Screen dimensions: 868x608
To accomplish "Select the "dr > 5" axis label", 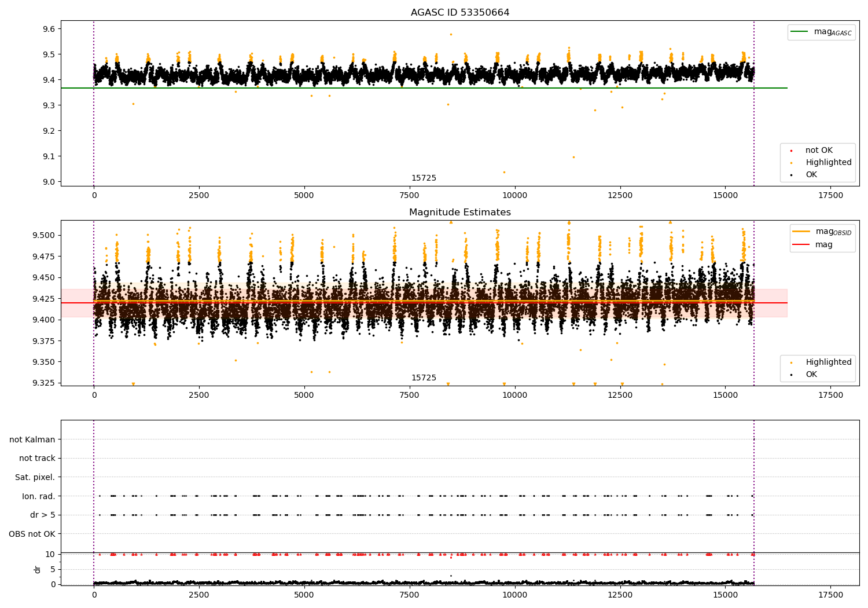I will [43, 515].
